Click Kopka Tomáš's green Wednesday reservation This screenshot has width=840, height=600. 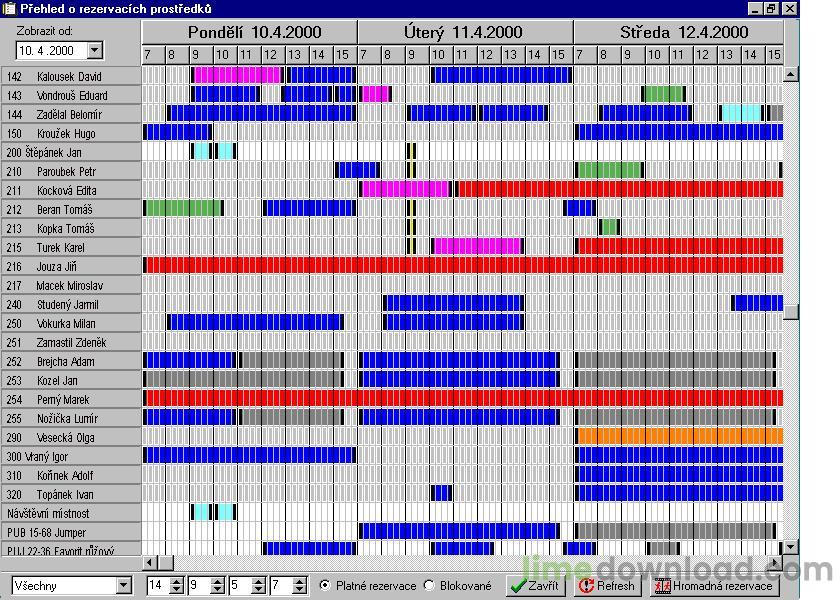click(x=610, y=227)
